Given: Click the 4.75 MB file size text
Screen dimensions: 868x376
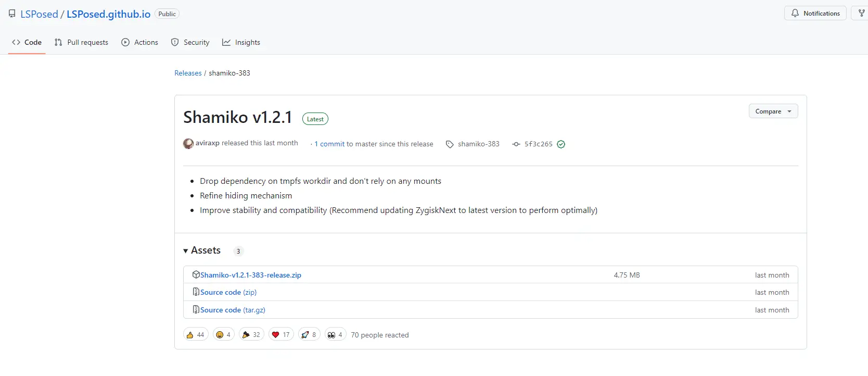Looking at the screenshot, I should click(627, 275).
